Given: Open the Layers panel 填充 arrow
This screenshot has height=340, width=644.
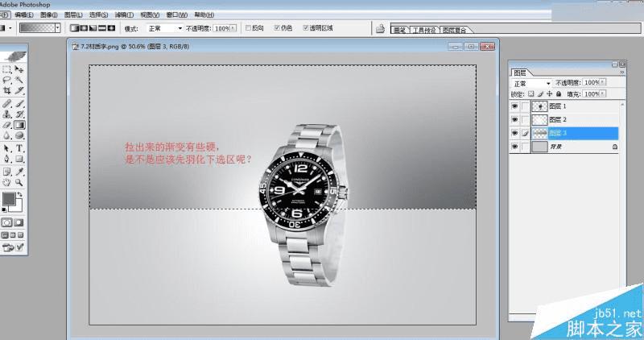Looking at the screenshot, I should (x=603, y=94).
